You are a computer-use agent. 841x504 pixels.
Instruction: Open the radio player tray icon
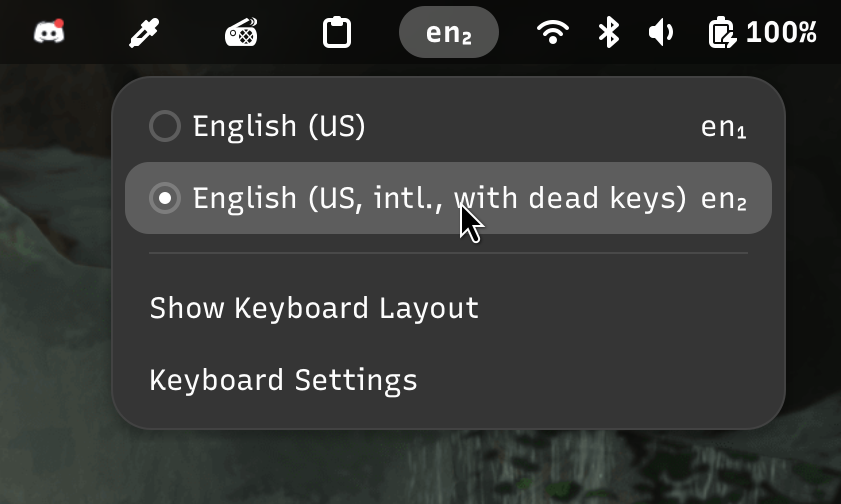pos(241,33)
